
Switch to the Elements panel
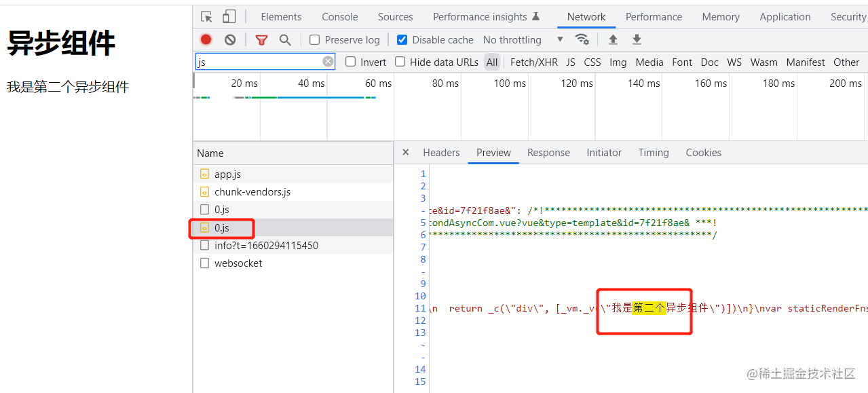tap(281, 17)
